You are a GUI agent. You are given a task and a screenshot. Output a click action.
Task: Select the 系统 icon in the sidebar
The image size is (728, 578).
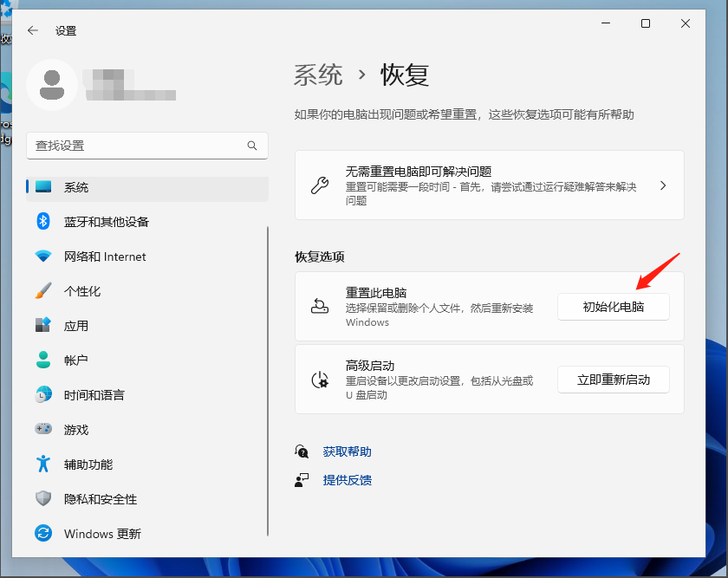pyautogui.click(x=45, y=186)
